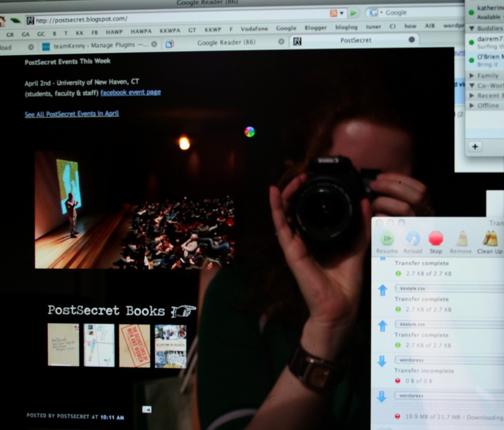This screenshot has width=504, height=430.
Task: Open the second white PostSecret book cover
Action: pos(99,345)
